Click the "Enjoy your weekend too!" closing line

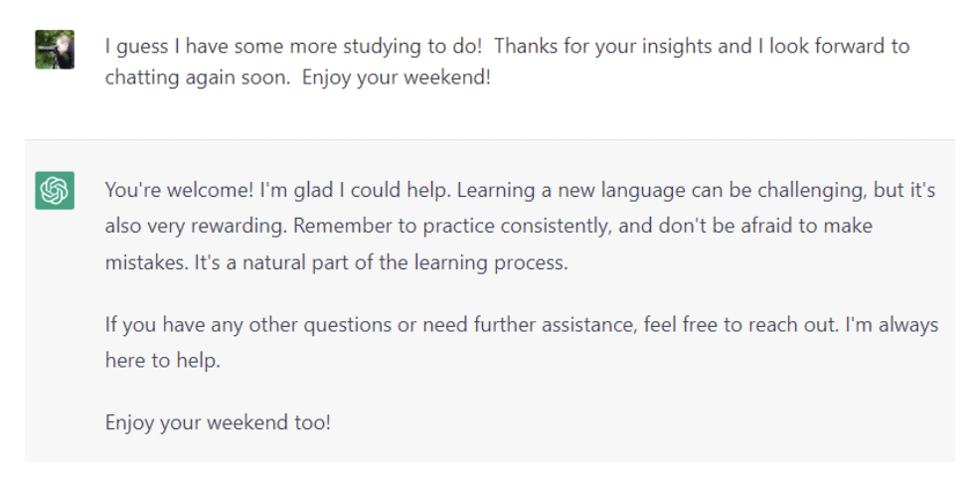[218, 422]
